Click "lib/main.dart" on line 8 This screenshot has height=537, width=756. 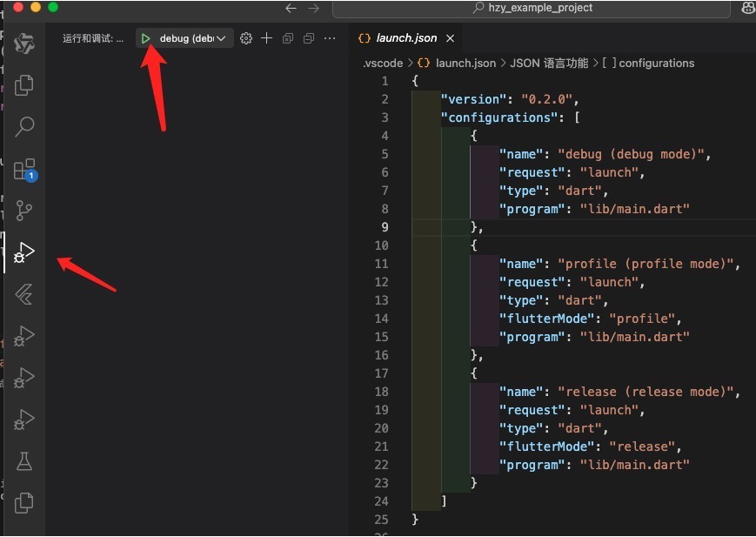coord(634,210)
